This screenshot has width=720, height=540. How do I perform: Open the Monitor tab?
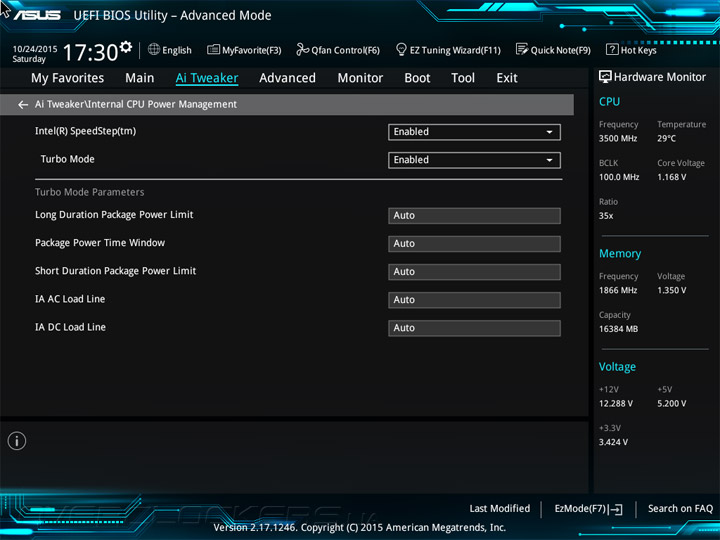point(360,78)
